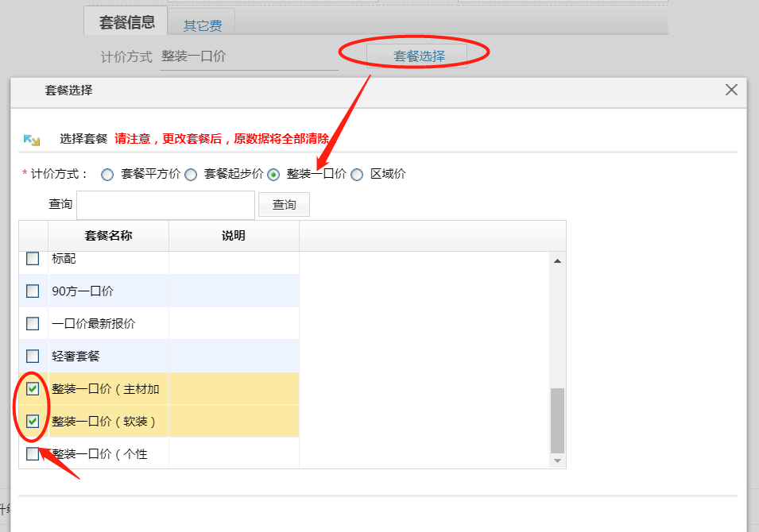Click the 查询 search button

284,205
